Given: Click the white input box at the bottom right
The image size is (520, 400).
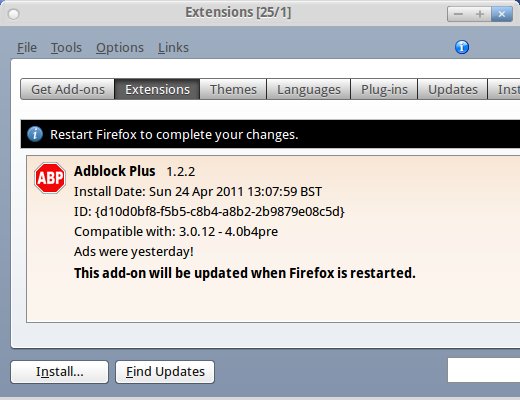Looking at the screenshot, I should 484,370.
